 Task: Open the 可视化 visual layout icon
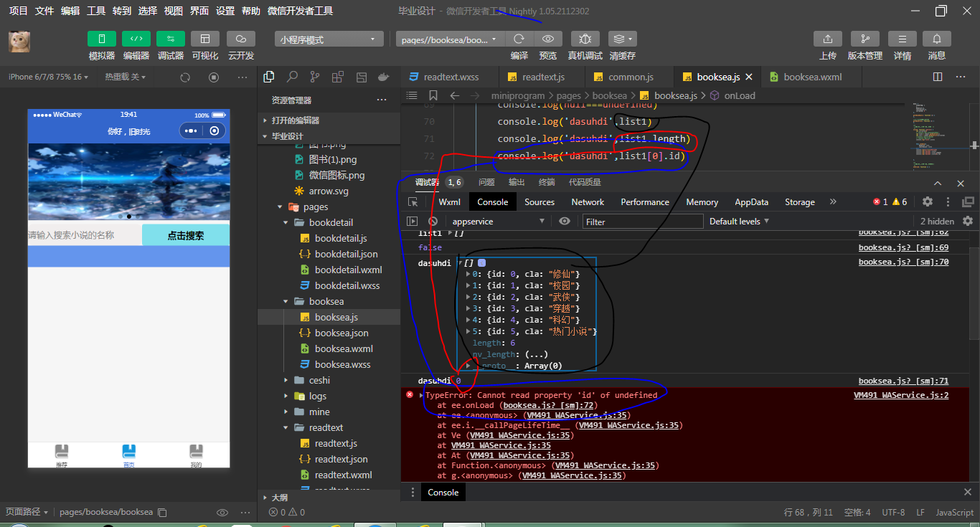tap(205, 39)
